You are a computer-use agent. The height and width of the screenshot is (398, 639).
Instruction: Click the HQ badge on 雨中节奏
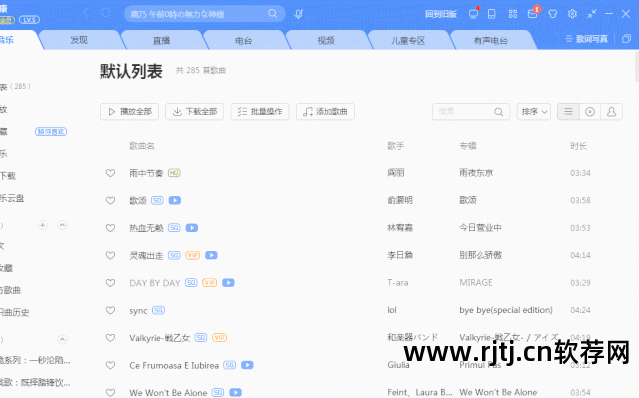174,173
